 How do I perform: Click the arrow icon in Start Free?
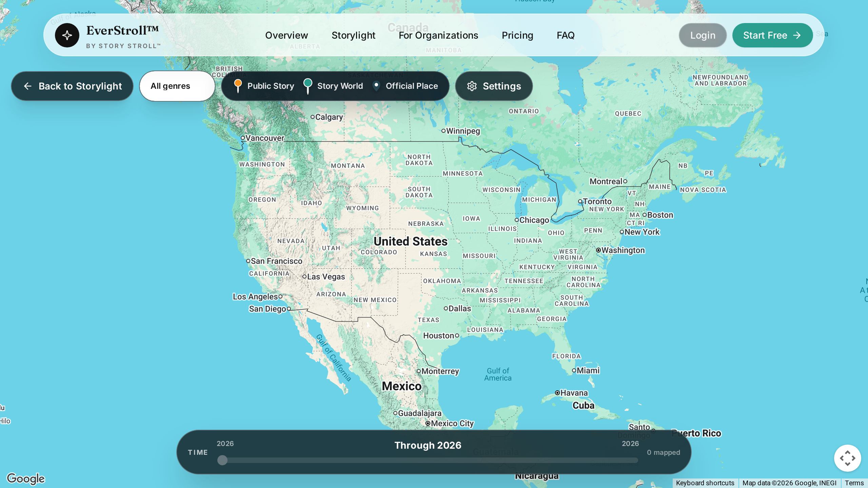pos(797,35)
